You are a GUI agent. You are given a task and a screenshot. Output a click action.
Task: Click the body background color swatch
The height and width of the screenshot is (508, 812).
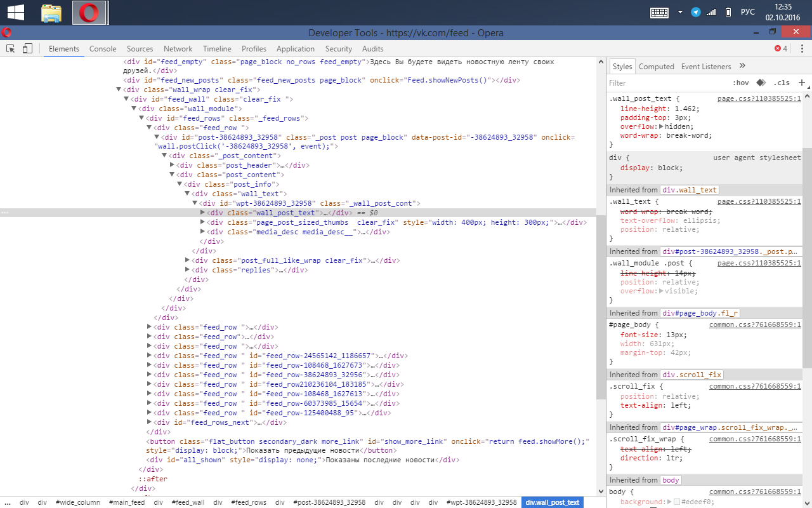(x=677, y=502)
